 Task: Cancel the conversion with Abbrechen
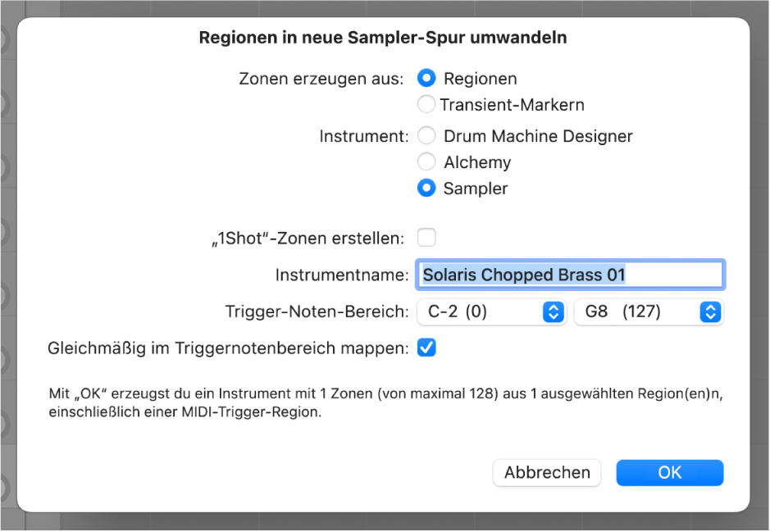546,473
